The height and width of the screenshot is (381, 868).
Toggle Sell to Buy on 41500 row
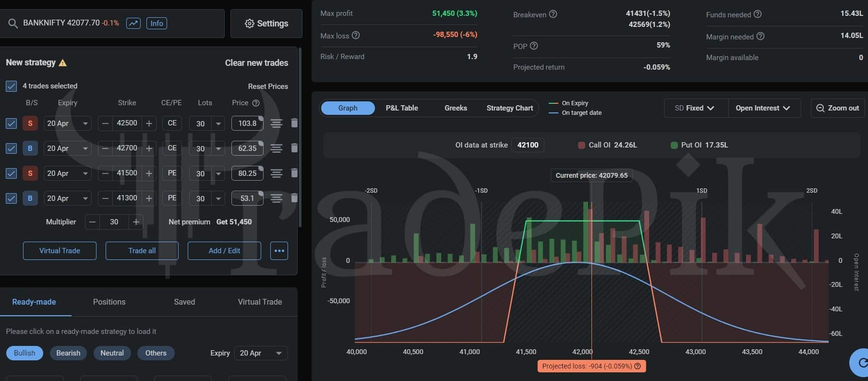coord(30,173)
